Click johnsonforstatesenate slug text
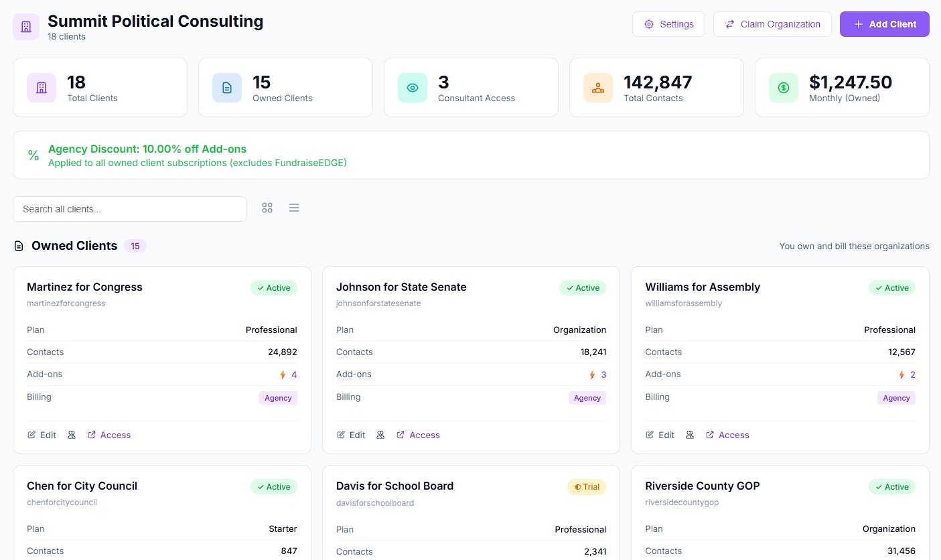This screenshot has width=941, height=560. pyautogui.click(x=378, y=303)
